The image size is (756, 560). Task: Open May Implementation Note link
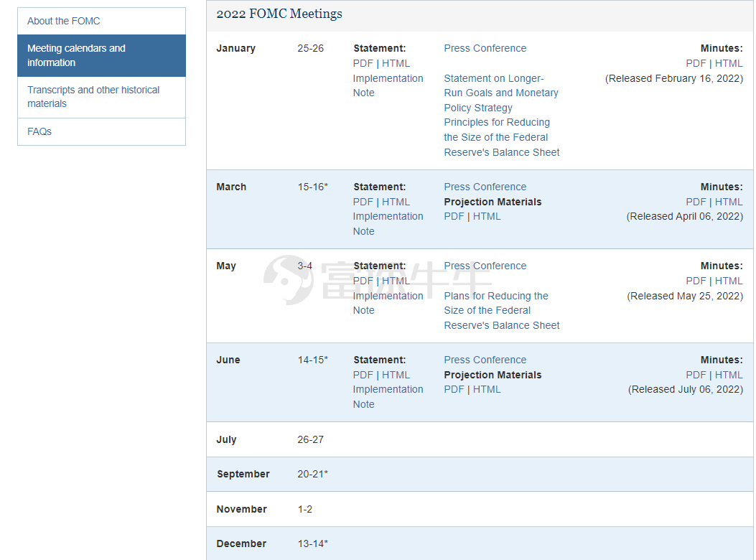point(388,303)
